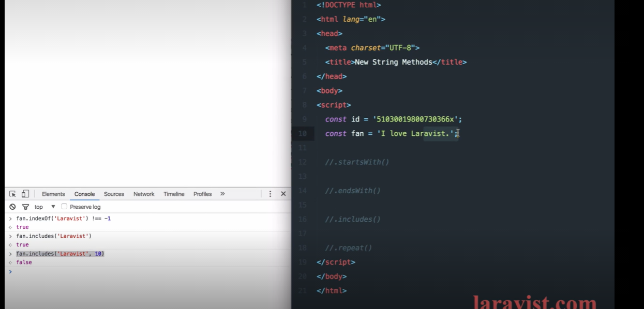Switch to the Sources tab
Screen dimensions: 644x309
(114, 194)
